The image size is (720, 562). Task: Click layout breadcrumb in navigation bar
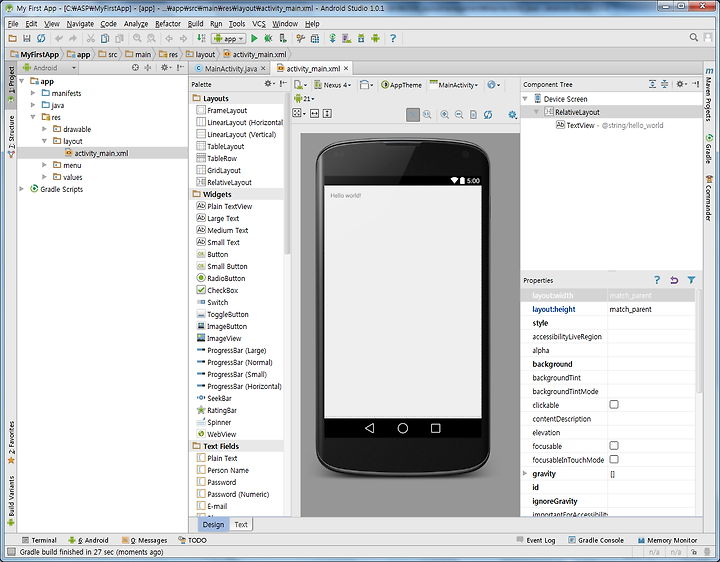click(201, 54)
